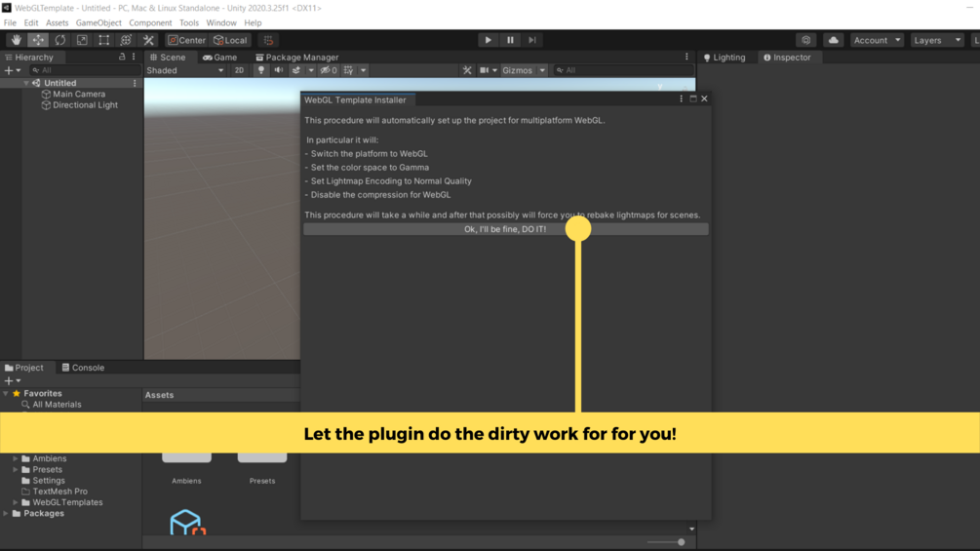Screen dimensions: 980x551
Task: Switch to the Inspector tab
Action: click(787, 57)
